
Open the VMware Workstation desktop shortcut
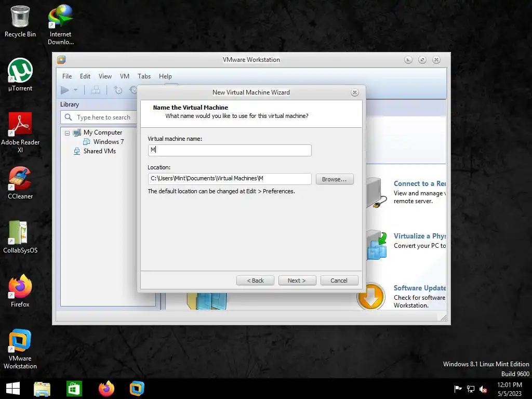[20, 349]
